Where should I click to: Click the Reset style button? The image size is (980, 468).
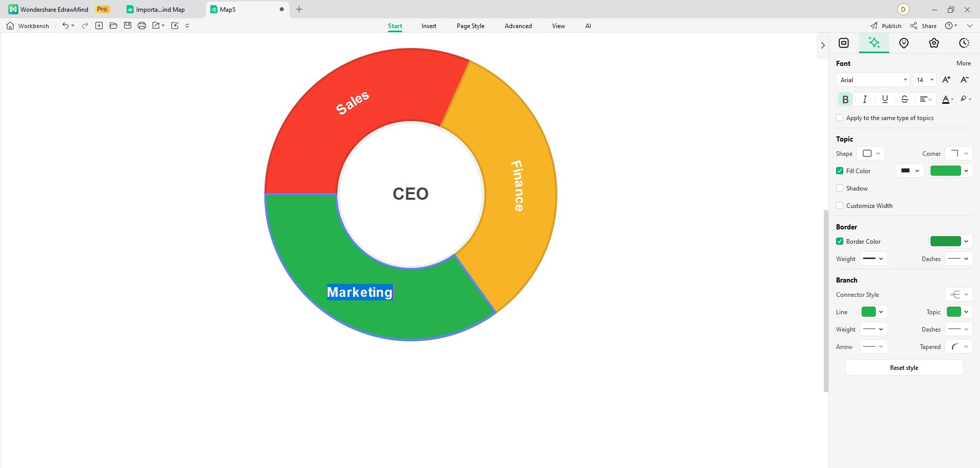tap(904, 367)
